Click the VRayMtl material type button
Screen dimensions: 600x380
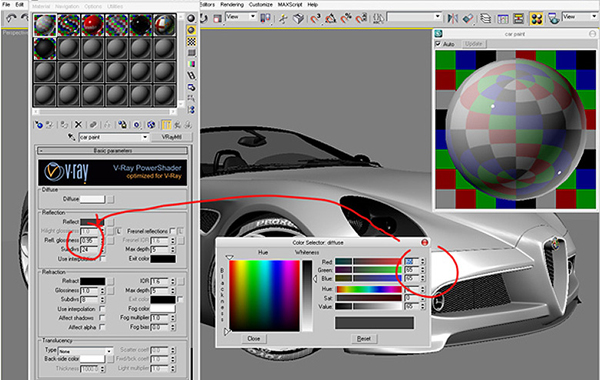coord(171,137)
